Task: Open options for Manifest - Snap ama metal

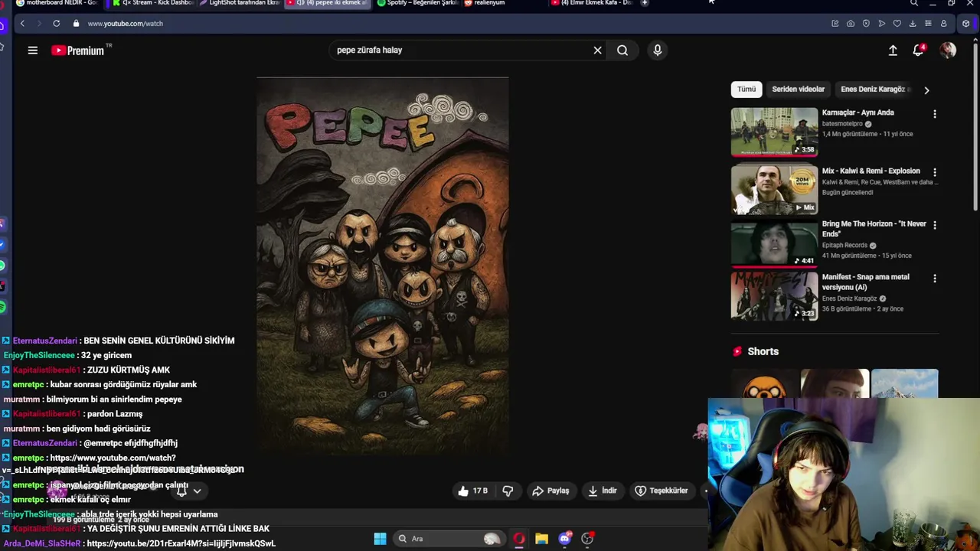Action: click(x=934, y=279)
